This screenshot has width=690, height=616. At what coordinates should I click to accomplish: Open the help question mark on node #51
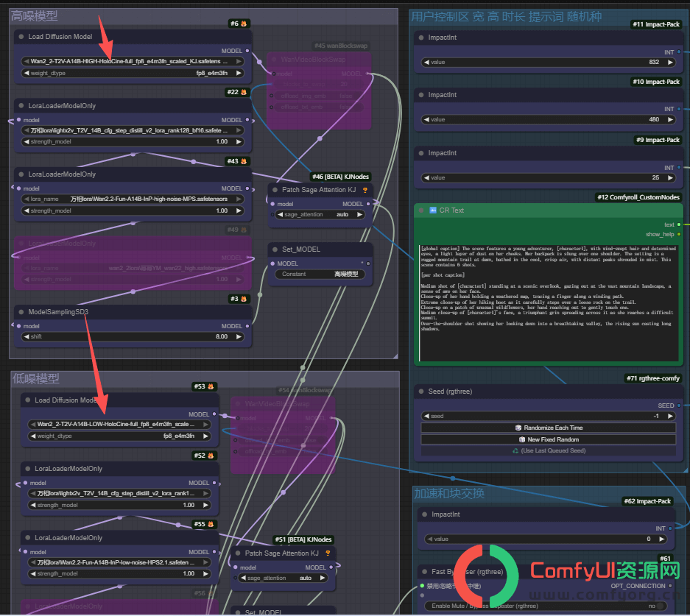328,553
